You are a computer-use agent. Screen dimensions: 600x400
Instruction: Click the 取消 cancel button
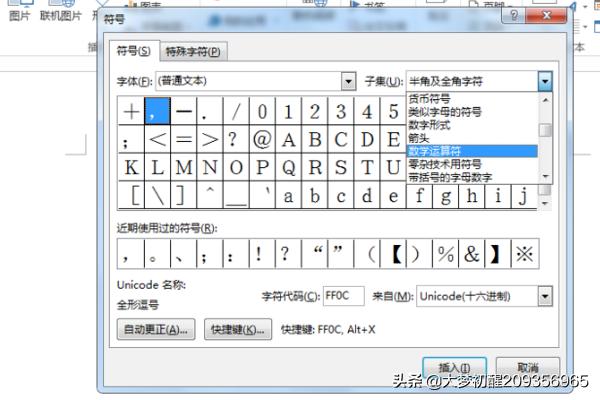point(528,368)
